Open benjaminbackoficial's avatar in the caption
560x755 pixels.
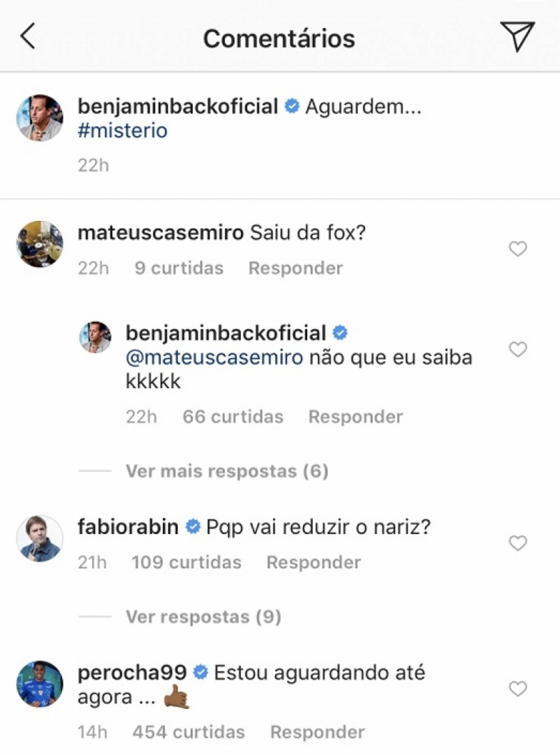point(40,118)
